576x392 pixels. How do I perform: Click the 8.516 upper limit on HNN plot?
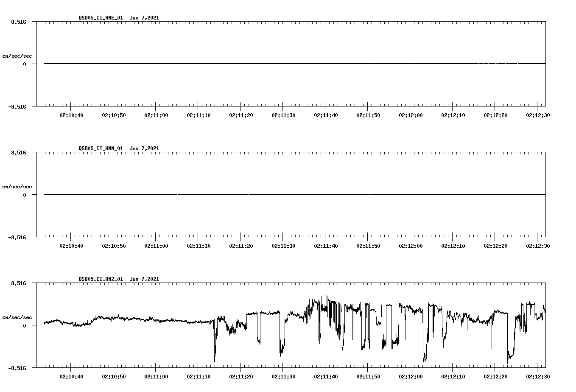coord(19,152)
